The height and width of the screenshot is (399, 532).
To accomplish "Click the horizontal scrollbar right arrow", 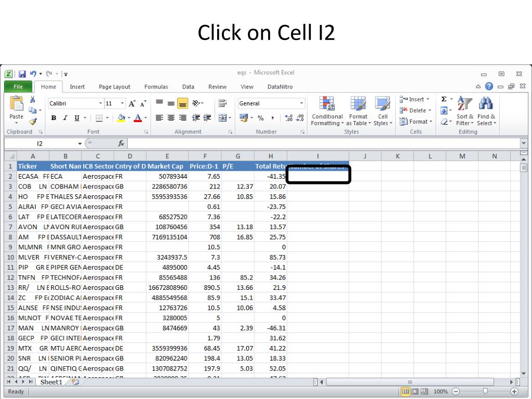I will (511, 382).
